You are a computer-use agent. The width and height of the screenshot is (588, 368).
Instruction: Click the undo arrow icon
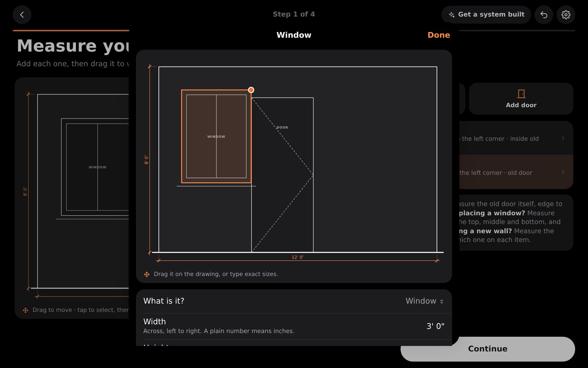coord(544,15)
